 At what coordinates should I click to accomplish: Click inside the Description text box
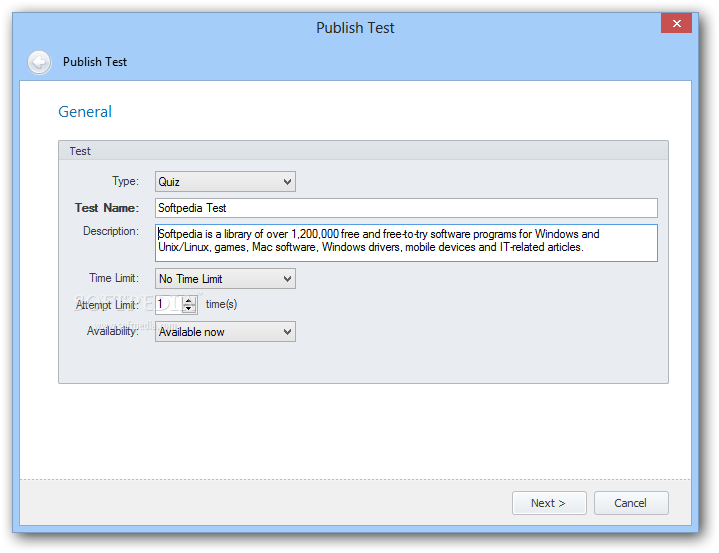coord(406,243)
